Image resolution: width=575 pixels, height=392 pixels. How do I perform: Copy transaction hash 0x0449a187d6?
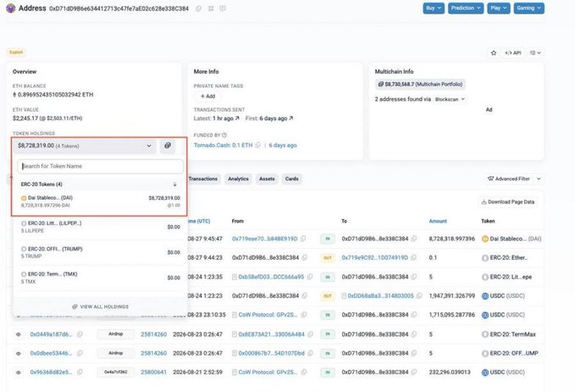[80, 334]
